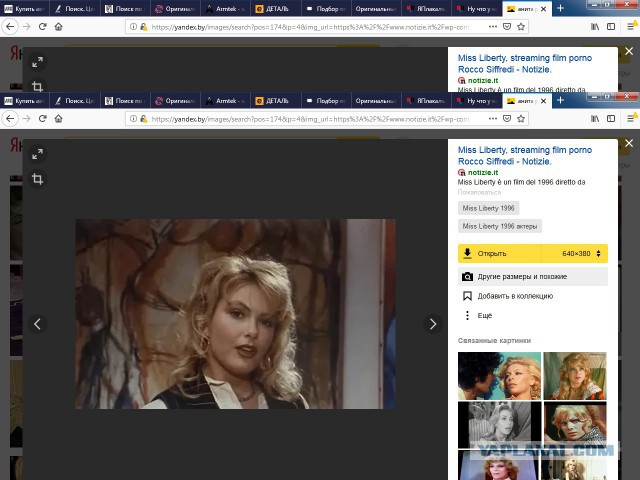The height and width of the screenshot is (480, 640).
Task: Click the lock icon in the lower address bar
Action: [143, 119]
